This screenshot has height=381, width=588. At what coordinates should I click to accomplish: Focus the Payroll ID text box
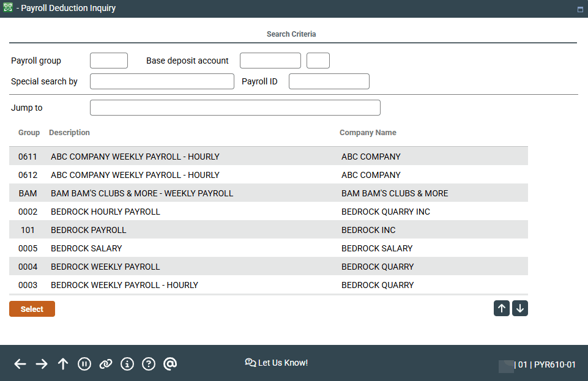[x=329, y=81]
